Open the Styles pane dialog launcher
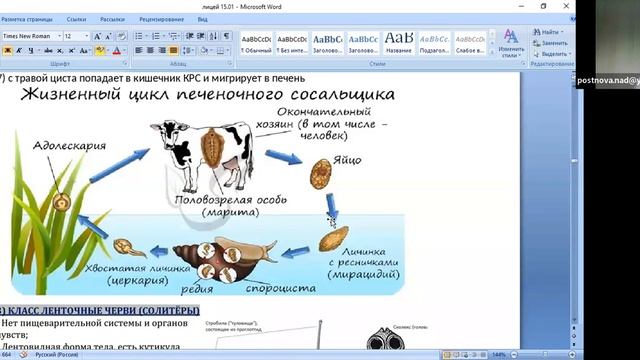The height and width of the screenshot is (360, 640). [523, 64]
